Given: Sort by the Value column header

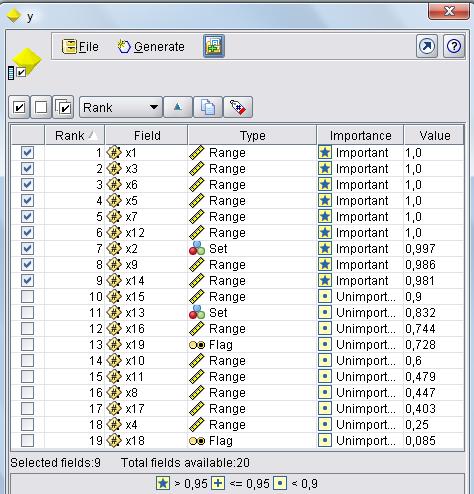Looking at the screenshot, I should (x=434, y=136).
